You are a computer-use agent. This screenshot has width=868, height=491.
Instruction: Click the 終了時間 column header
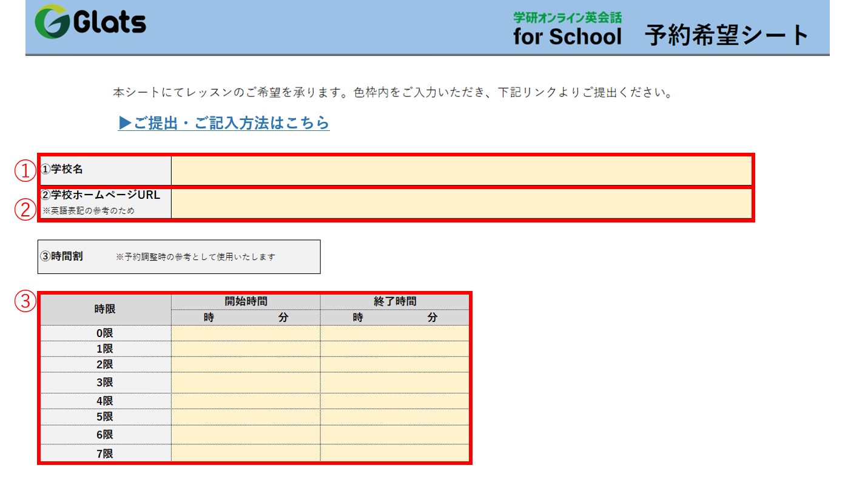[x=394, y=300]
